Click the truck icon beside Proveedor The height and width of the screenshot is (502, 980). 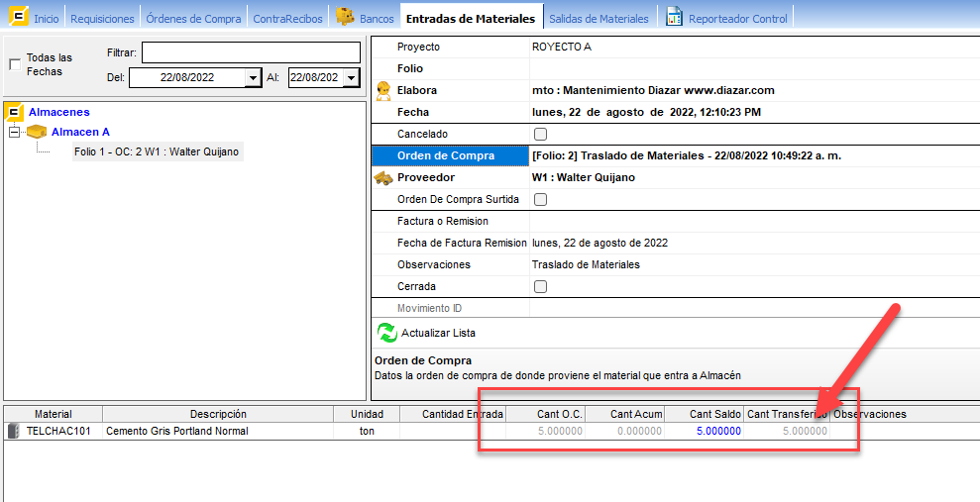pos(383,178)
